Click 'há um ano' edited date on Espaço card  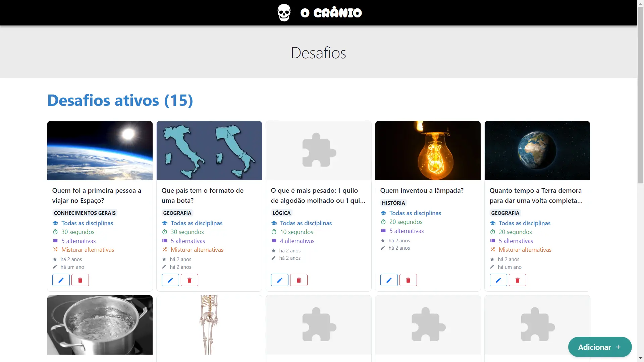[x=72, y=267]
